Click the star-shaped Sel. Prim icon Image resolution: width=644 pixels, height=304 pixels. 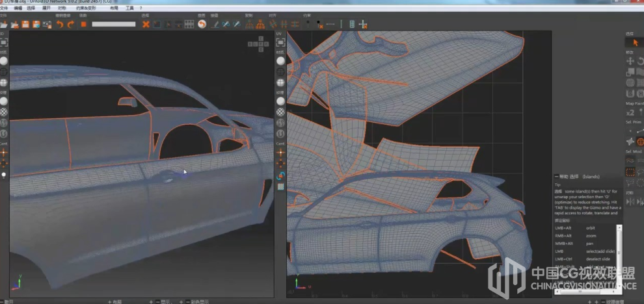click(630, 142)
